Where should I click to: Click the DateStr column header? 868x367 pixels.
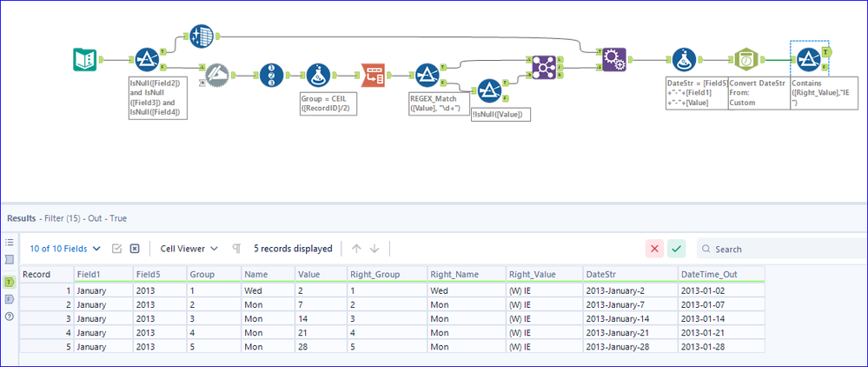[631, 275]
